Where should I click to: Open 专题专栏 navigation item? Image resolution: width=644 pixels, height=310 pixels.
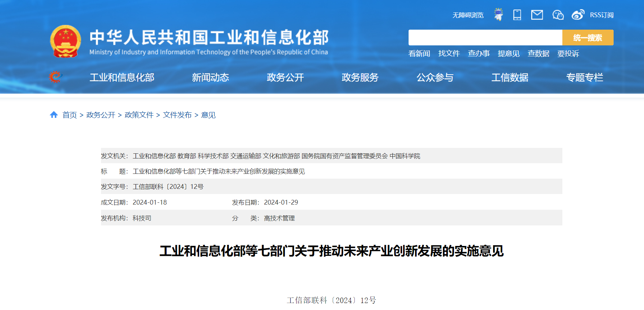[584, 77]
